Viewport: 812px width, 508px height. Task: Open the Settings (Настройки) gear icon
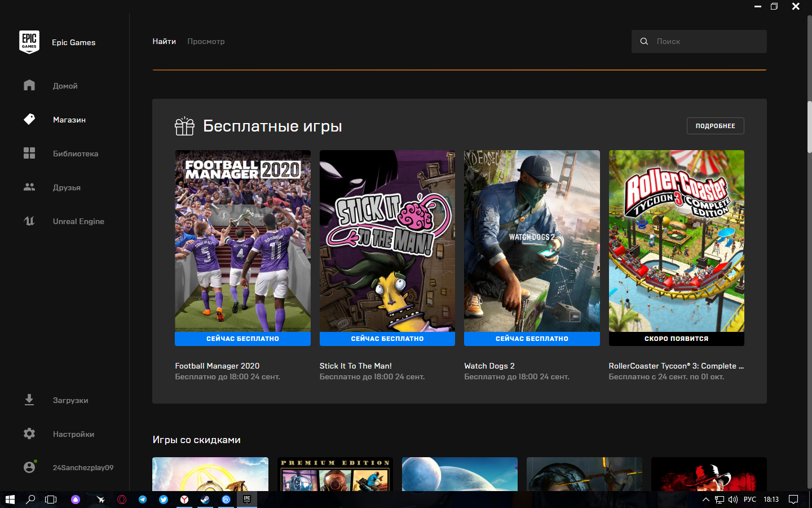(29, 433)
